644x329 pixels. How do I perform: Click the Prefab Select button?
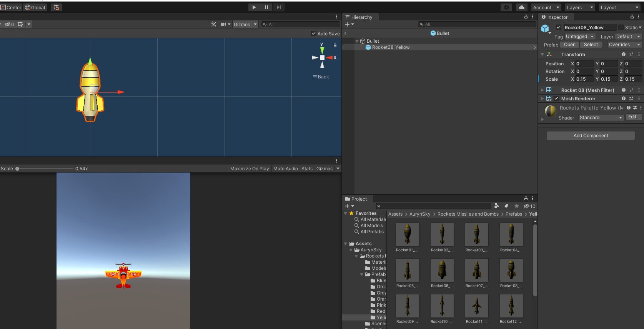coord(591,45)
